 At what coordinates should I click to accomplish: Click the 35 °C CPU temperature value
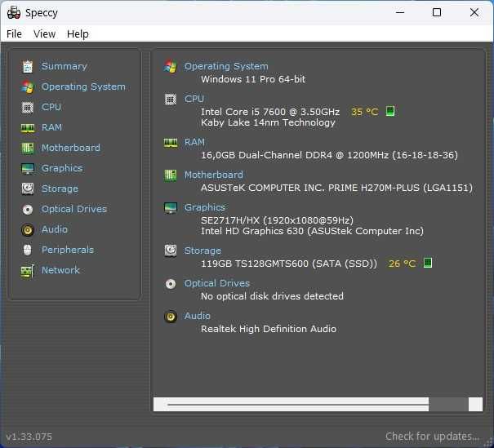pos(364,112)
